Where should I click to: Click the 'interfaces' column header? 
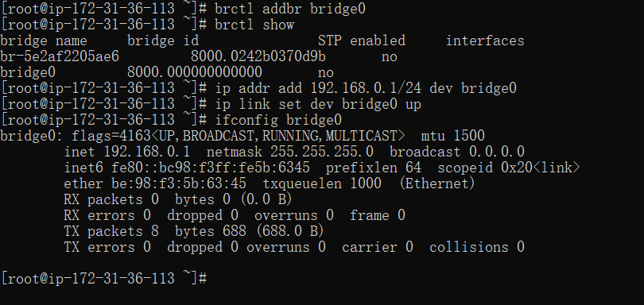485,41
